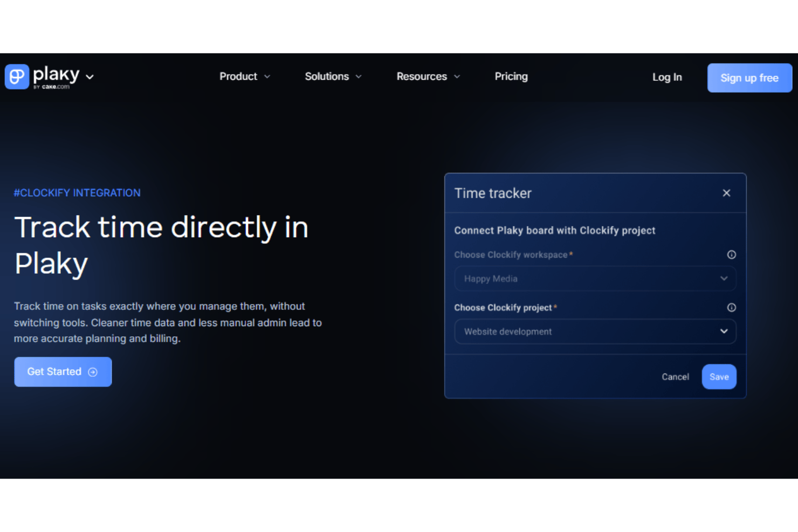Click the info icon beside Choose Clockify project

(x=731, y=307)
